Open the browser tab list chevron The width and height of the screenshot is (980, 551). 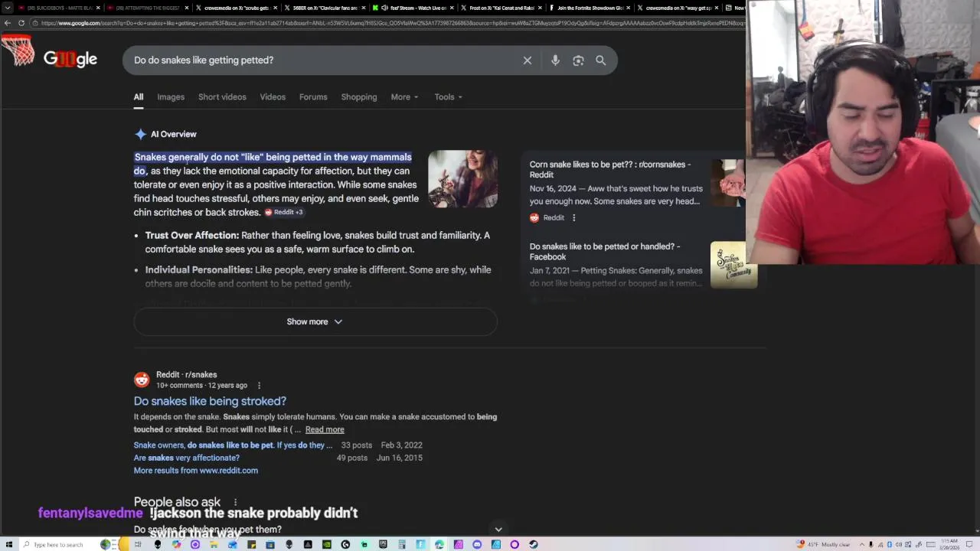tap(8, 8)
